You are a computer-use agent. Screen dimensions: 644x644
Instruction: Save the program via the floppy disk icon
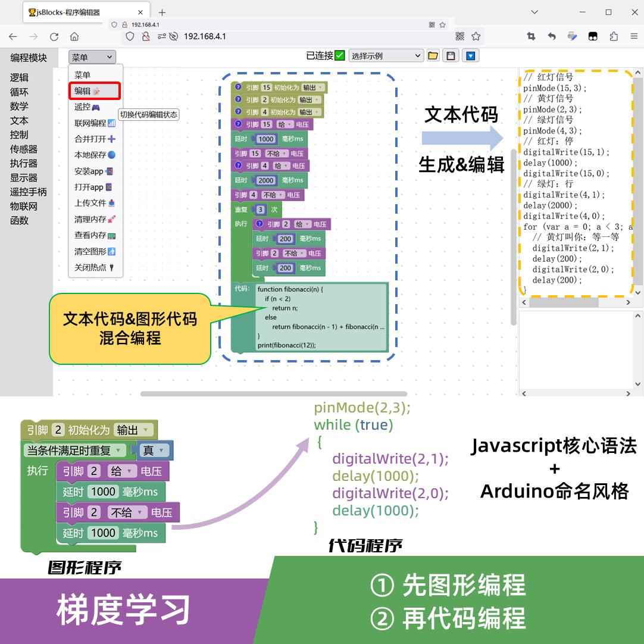coord(452,55)
